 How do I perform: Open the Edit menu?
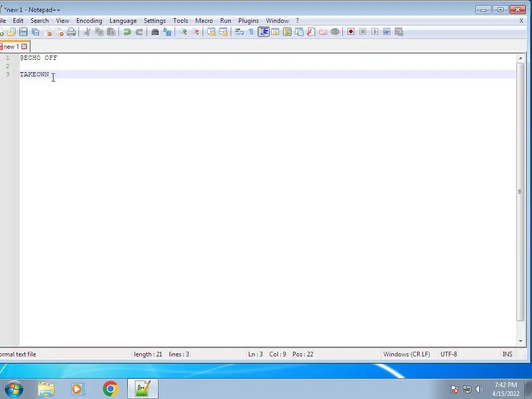pyautogui.click(x=18, y=21)
